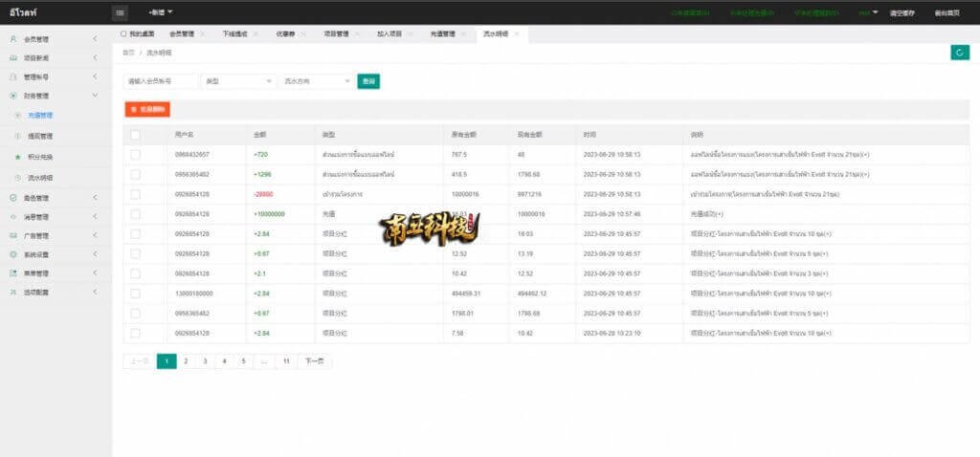Check the row for user 0968432657
Screen dimensions: 980x457
click(x=135, y=154)
